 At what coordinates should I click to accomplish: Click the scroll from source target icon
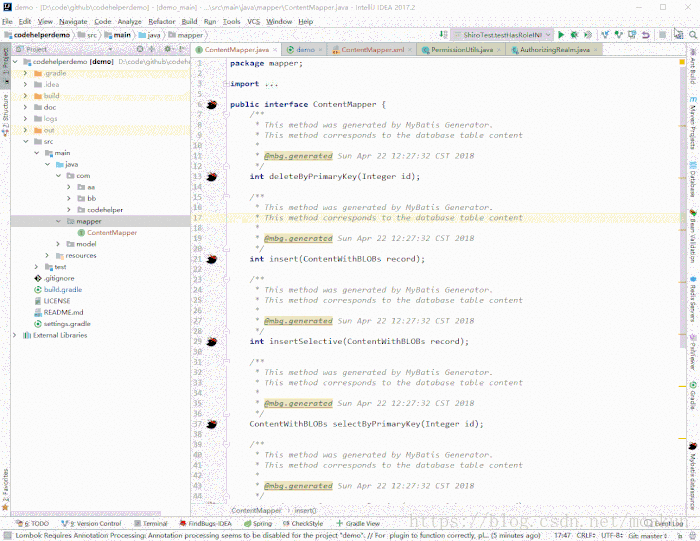click(x=140, y=49)
